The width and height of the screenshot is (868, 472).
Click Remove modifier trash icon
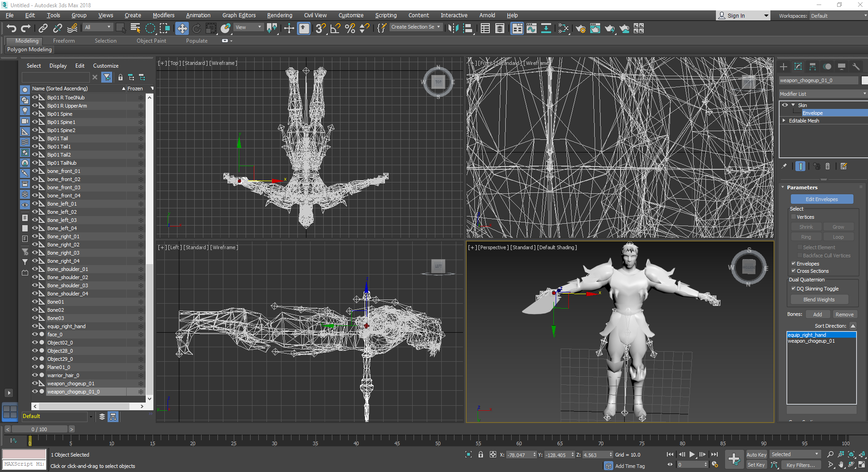click(828, 166)
